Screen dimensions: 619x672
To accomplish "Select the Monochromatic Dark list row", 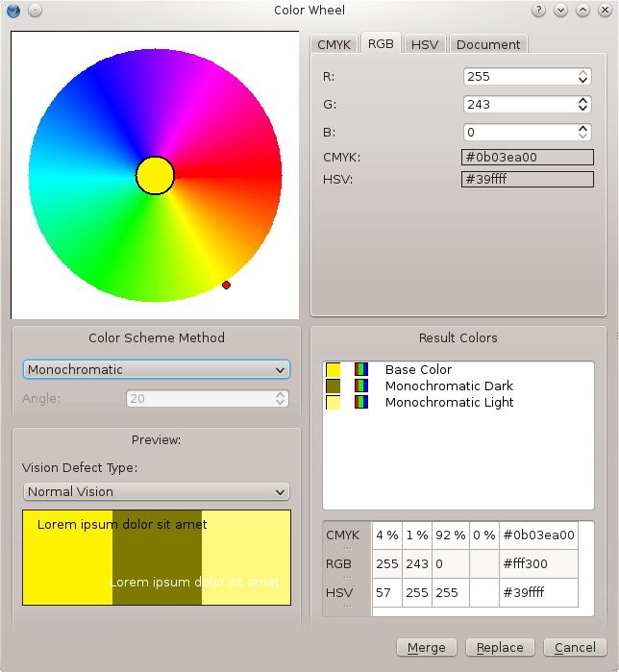I will [x=458, y=386].
